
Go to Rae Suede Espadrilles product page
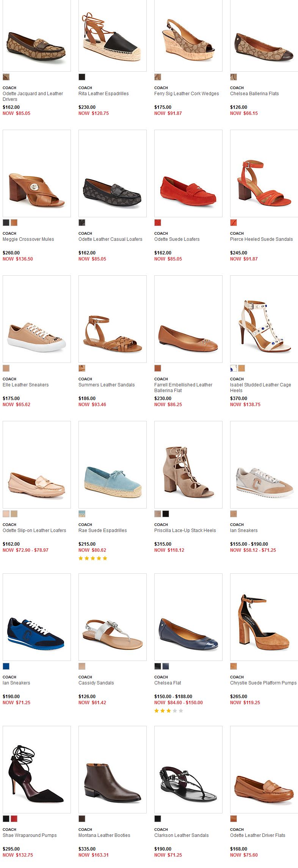pos(102,531)
